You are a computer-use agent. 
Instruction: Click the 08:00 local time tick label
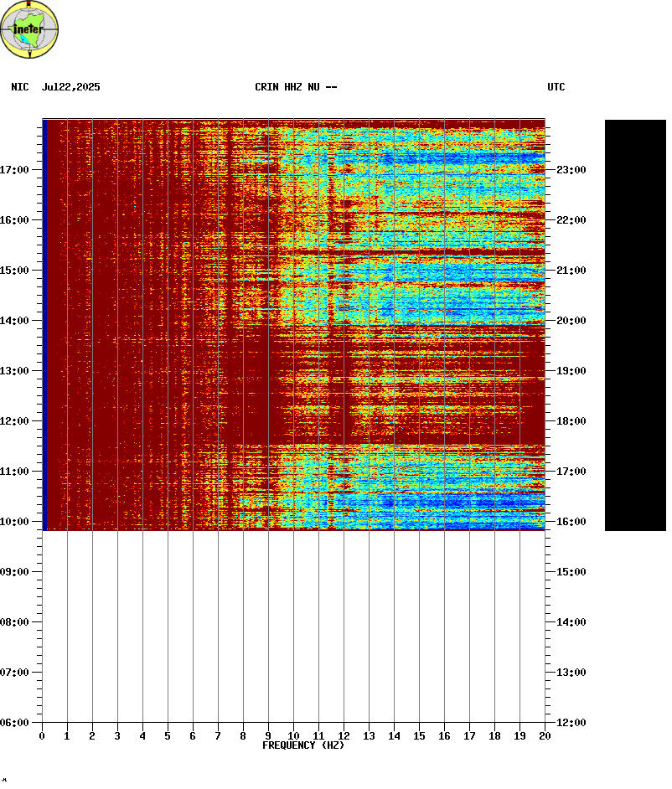[14, 622]
